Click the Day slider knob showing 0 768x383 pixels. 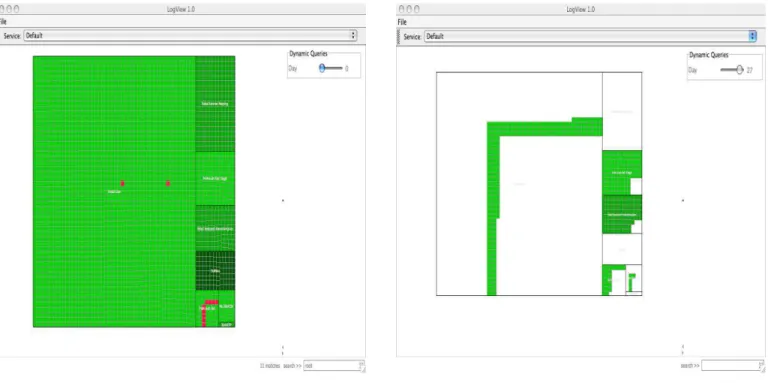coord(322,69)
